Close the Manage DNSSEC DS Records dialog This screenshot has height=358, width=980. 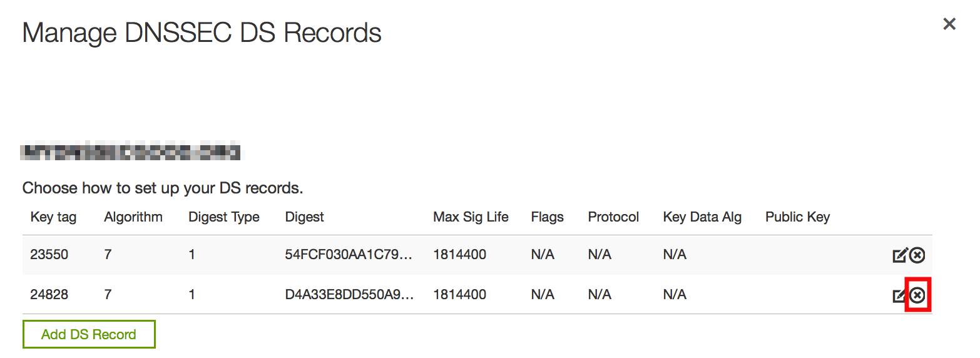[949, 24]
